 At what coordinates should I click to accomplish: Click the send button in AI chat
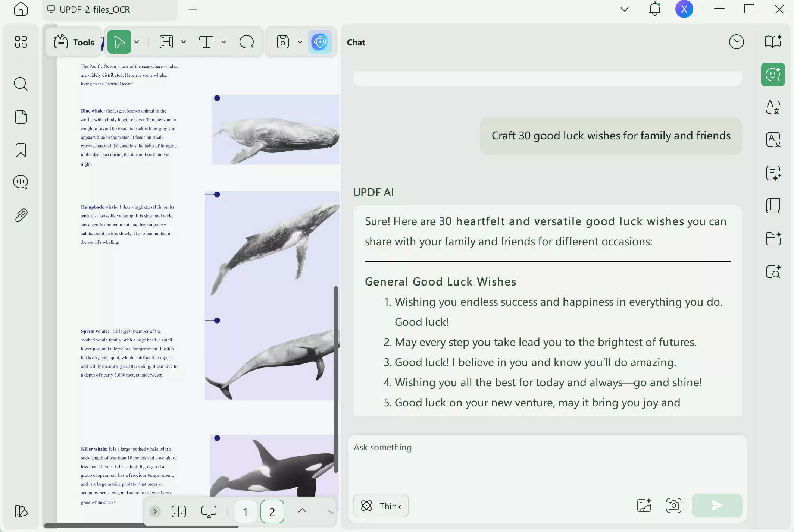716,506
